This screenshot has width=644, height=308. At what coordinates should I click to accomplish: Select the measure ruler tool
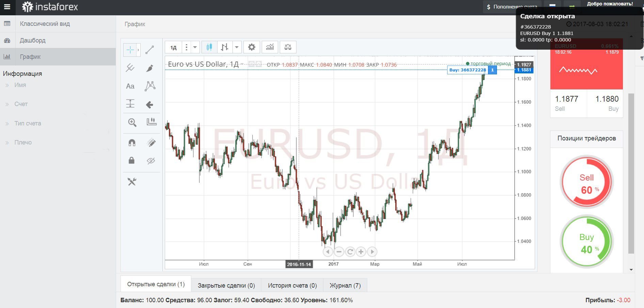click(151, 122)
